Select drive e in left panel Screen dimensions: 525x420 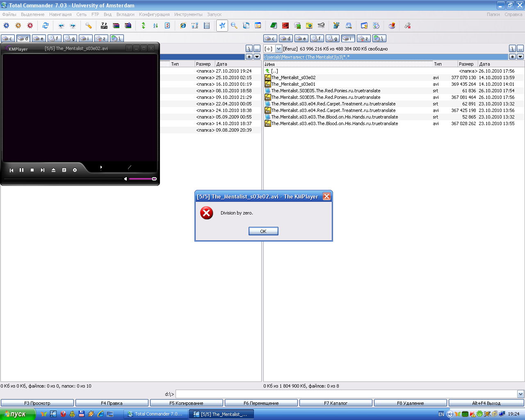click(x=39, y=38)
